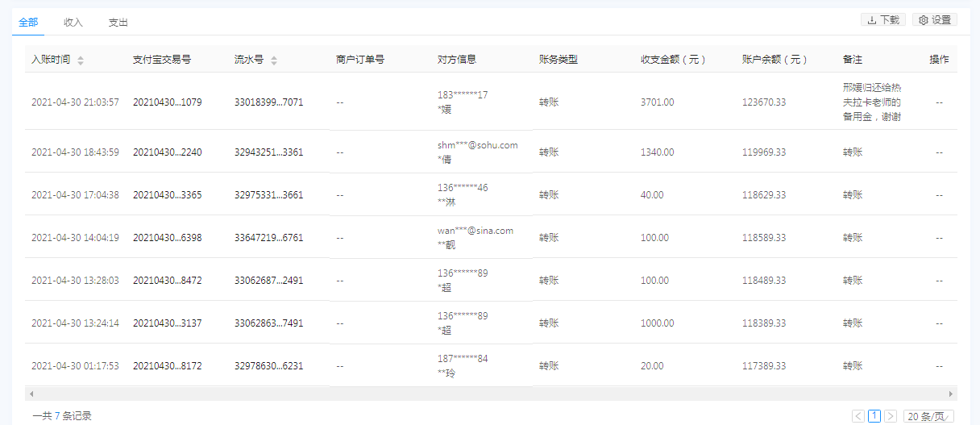Click 转账 type in the 1340.00 row

pyautogui.click(x=549, y=152)
